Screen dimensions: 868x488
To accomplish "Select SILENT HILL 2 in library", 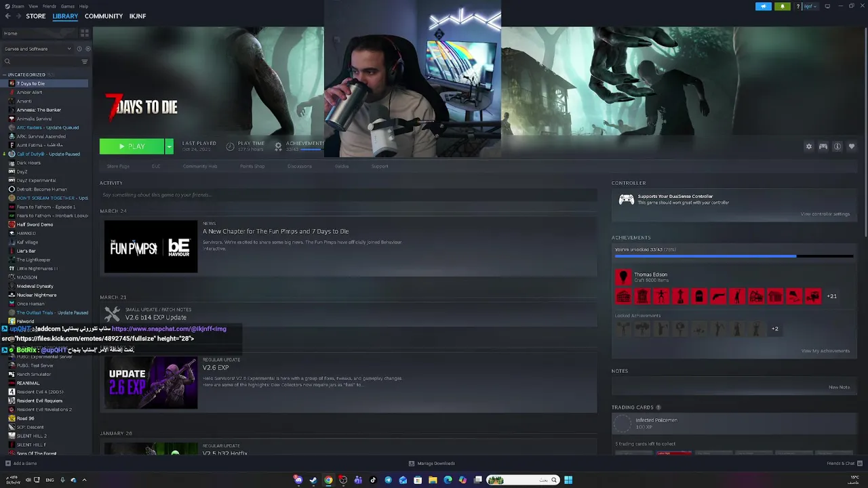I will coord(32,436).
